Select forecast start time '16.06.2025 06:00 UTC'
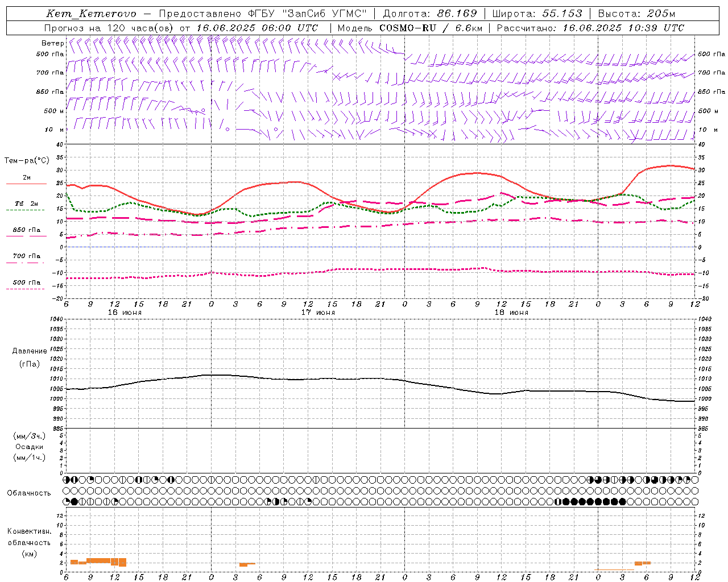728x582 pixels. coord(257,28)
